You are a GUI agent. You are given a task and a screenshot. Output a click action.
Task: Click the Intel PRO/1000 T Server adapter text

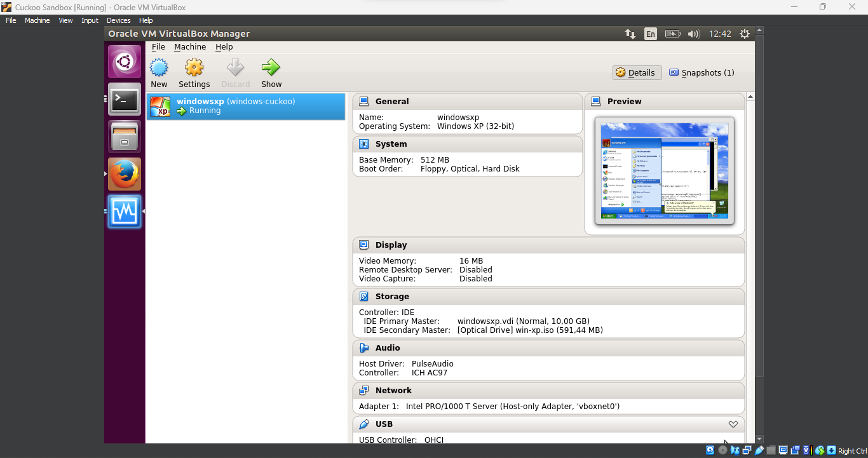(x=513, y=407)
